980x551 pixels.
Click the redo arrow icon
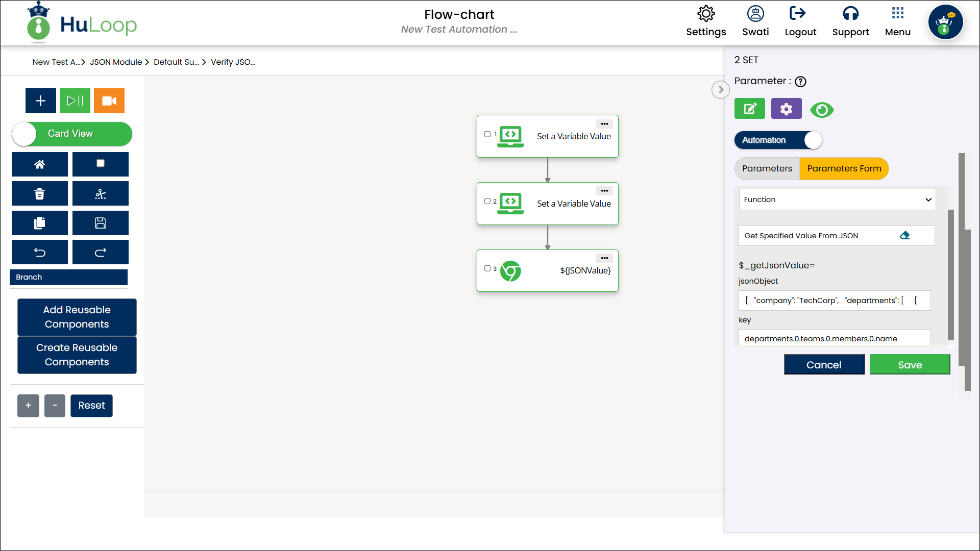tap(101, 253)
